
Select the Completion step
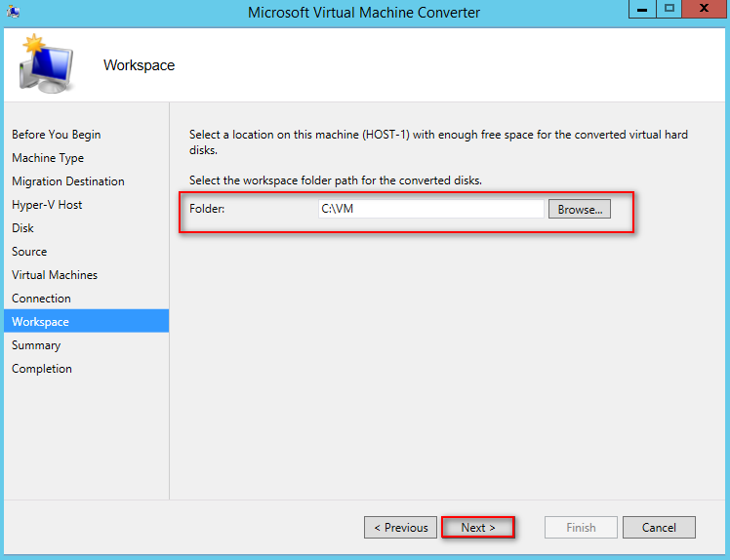click(x=42, y=369)
